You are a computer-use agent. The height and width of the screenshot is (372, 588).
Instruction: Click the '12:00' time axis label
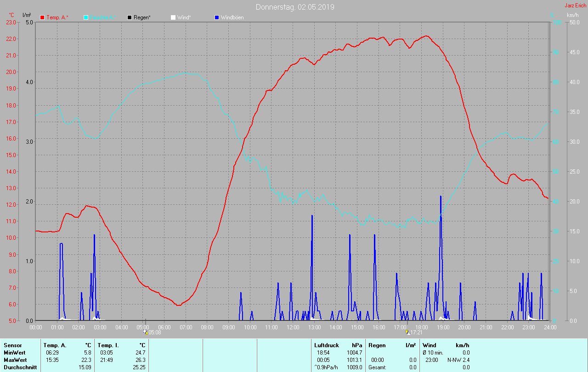(293, 327)
